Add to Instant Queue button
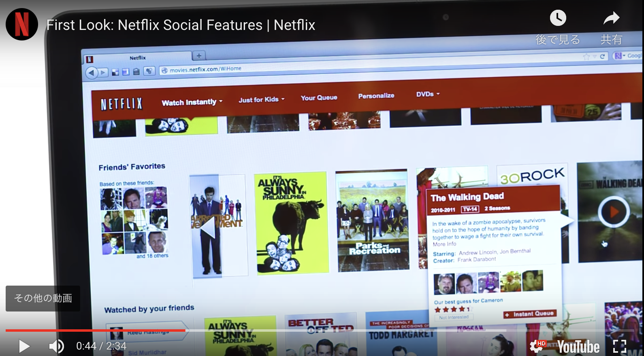The width and height of the screenshot is (644, 356). pos(530,314)
